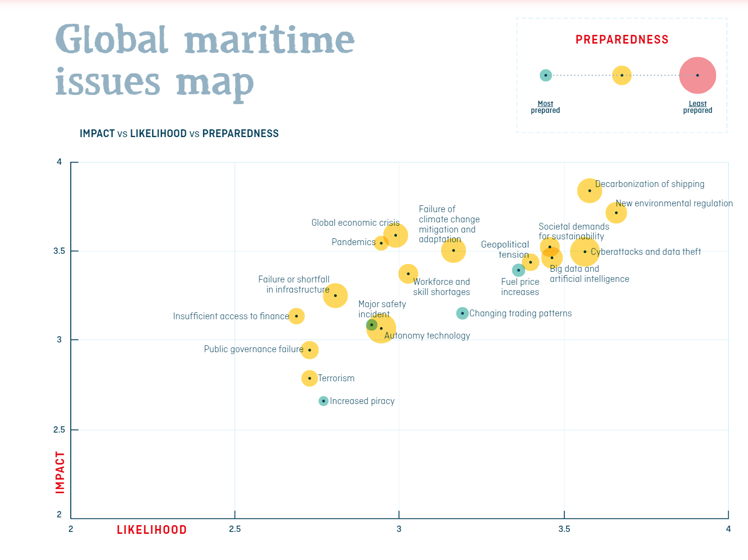The height and width of the screenshot is (560, 748).
Task: Select the Failure or shortfall in infrastructure bubble
Action: point(335,296)
